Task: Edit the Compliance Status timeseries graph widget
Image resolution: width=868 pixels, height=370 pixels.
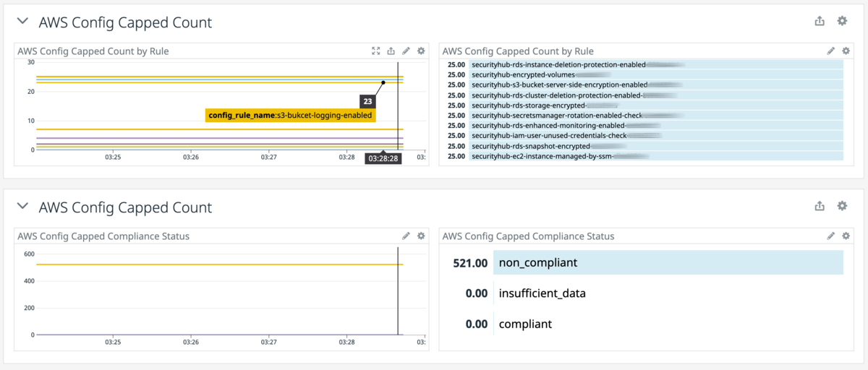Action: (x=407, y=236)
